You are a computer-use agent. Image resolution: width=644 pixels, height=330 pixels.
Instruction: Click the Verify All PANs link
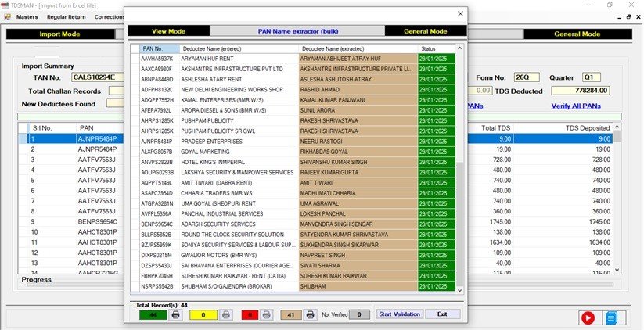576,106
